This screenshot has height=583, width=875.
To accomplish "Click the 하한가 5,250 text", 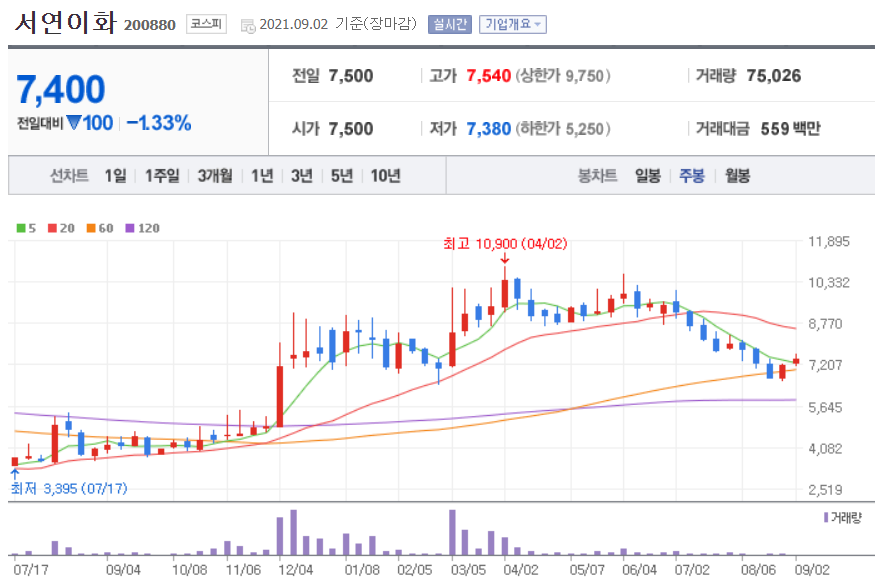I will (x=562, y=129).
